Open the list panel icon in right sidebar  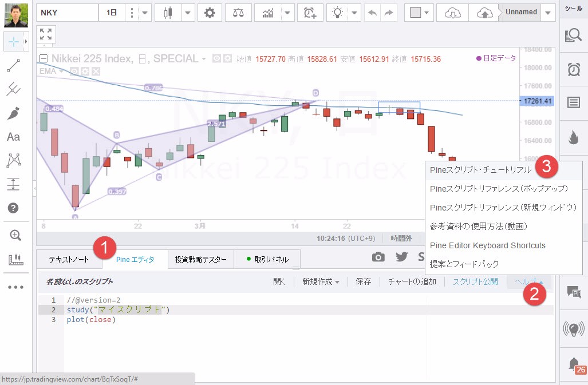click(x=574, y=102)
